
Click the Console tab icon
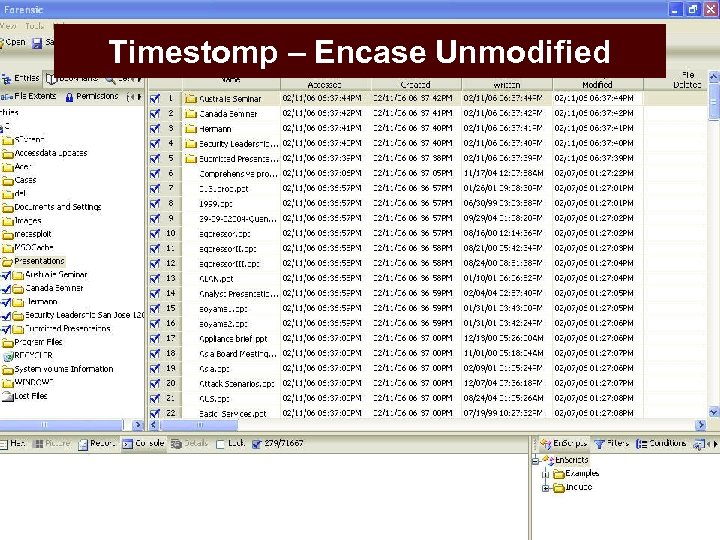[x=128, y=444]
